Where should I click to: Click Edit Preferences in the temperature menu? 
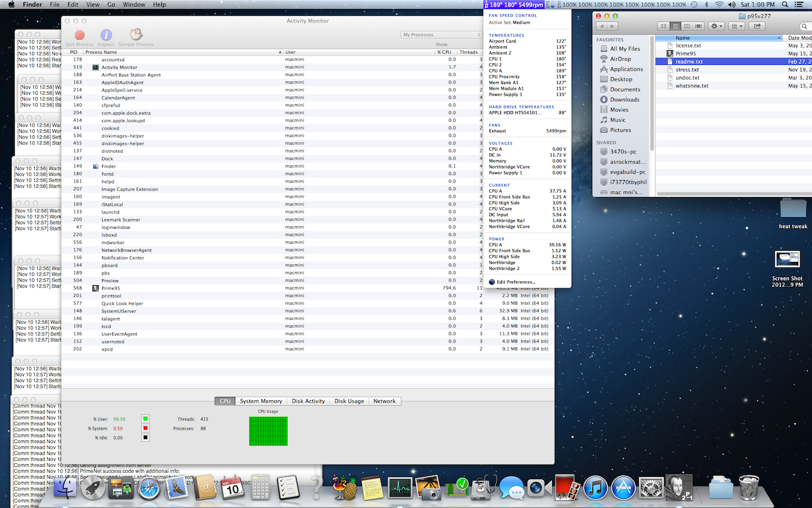click(x=516, y=282)
